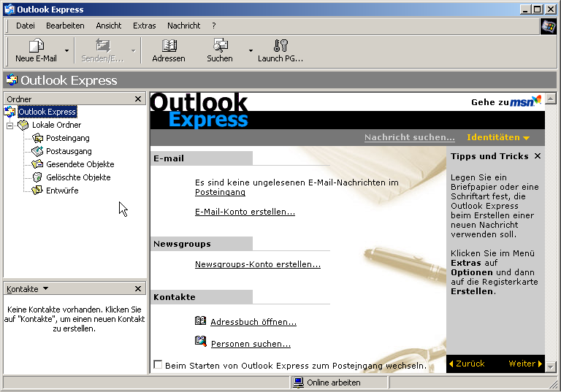Collapse the Lokale Ordner tree node

(x=10, y=125)
